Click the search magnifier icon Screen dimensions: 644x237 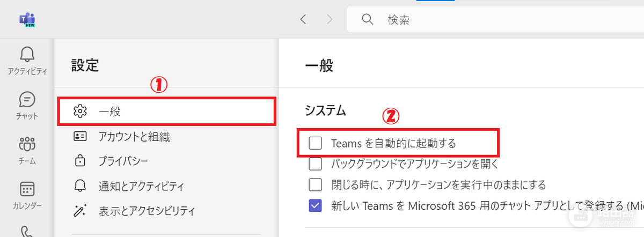tap(368, 20)
